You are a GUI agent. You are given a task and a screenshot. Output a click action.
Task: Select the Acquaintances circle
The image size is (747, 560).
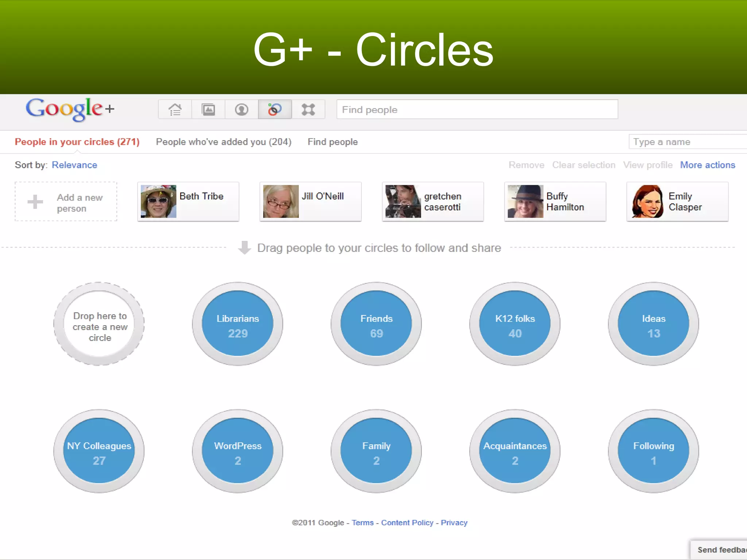pyautogui.click(x=515, y=451)
